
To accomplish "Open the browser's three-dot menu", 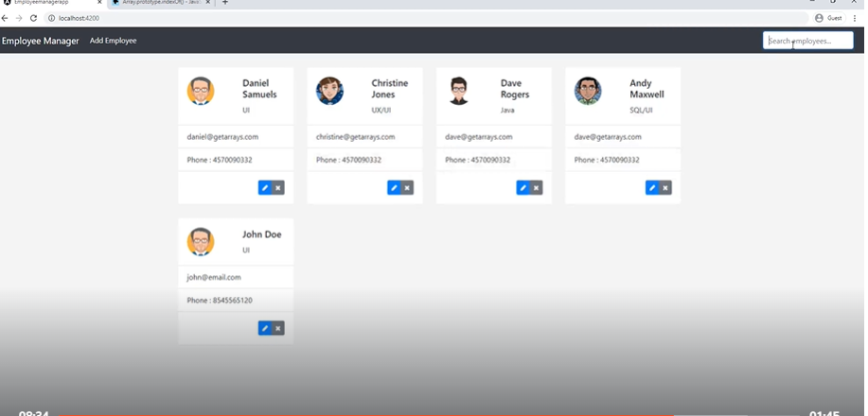I will 855,18.
